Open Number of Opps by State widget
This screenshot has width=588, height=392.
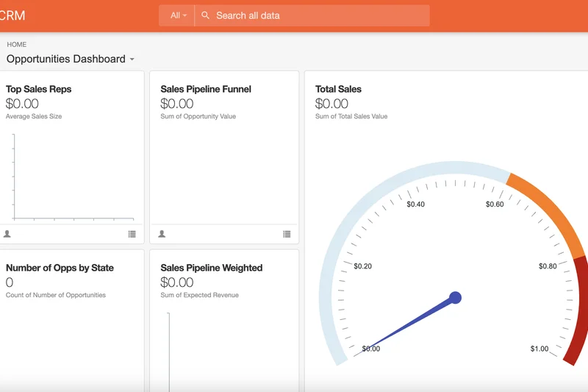[60, 268]
